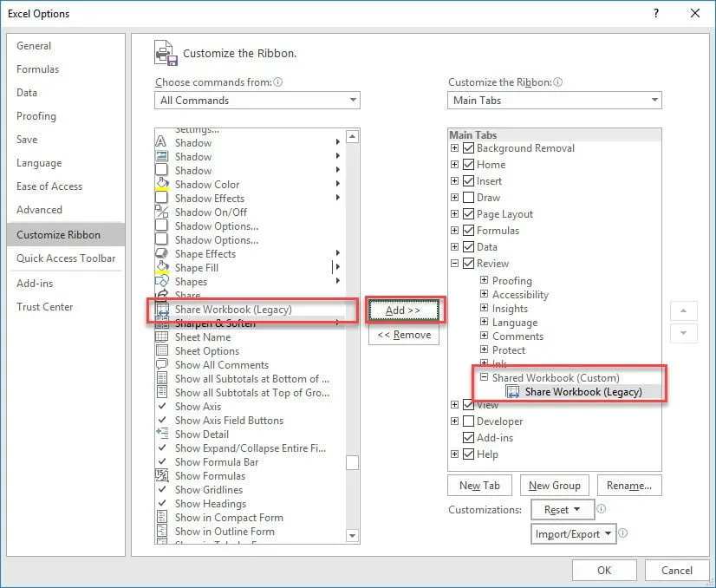Select the Shape Fill paint bucket icon
The height and width of the screenshot is (588, 716).
(161, 268)
